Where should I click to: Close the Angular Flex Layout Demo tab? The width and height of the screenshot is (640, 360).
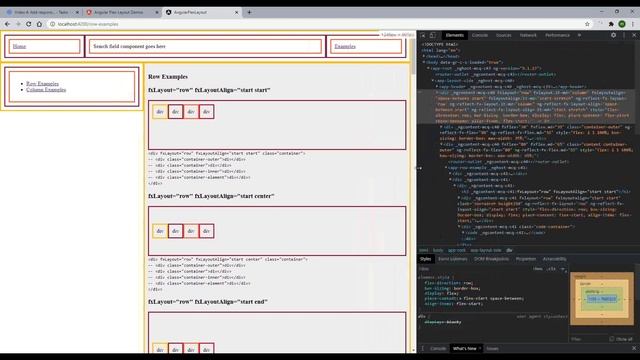[x=157, y=12]
